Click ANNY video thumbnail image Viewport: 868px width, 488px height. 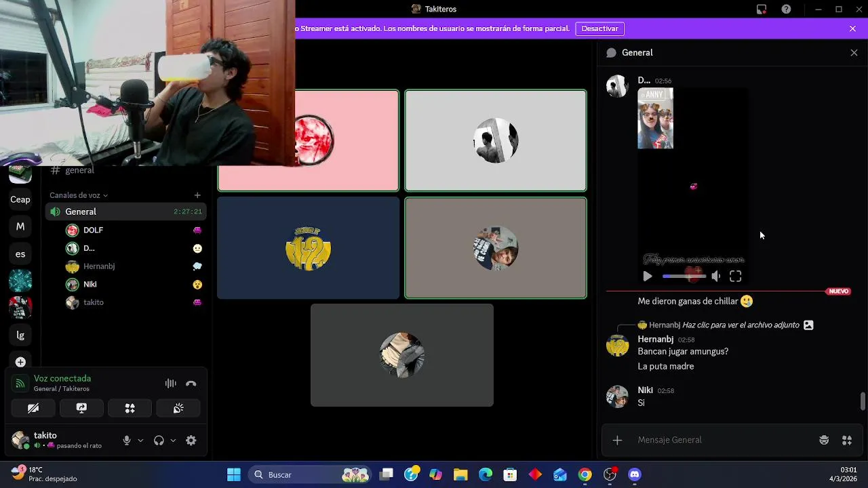point(656,118)
